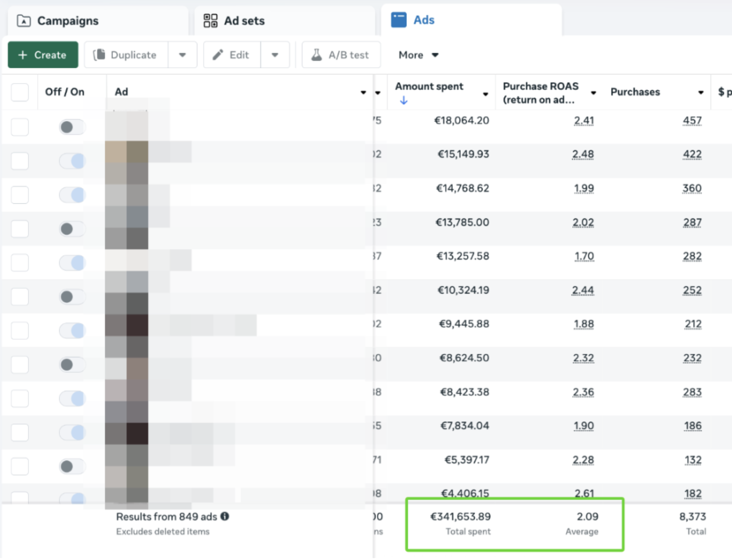
Task: Tick the select-all checkbox in header
Action: 20,92
